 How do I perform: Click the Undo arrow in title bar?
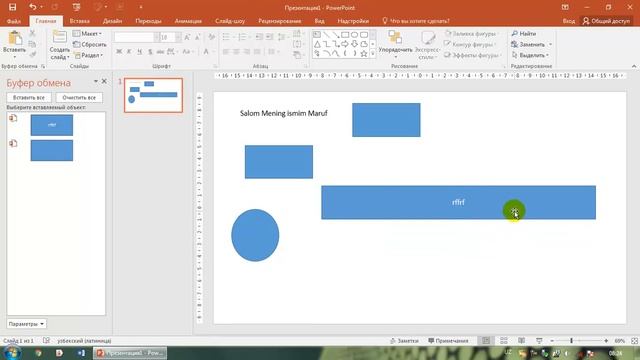(x=32, y=7)
